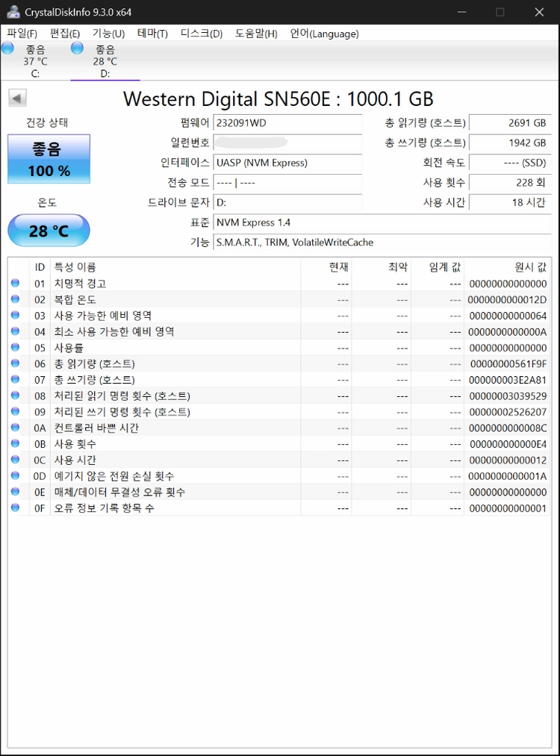Click the total host writes value 1942 GB
560x756 pixels.
510,143
